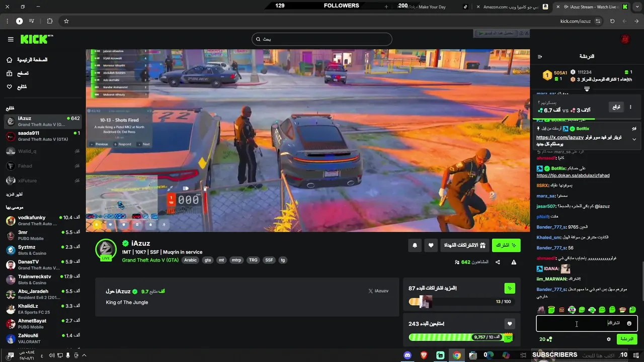Viewport: 644px width, 362px height.
Task: Click the gift subscriptions button
Action: 464,245
